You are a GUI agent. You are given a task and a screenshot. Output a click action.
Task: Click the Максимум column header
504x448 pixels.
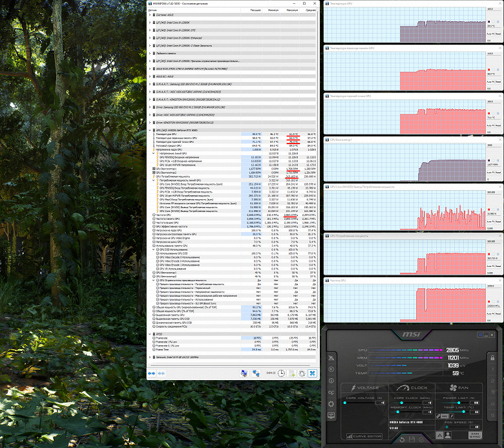(292, 10)
